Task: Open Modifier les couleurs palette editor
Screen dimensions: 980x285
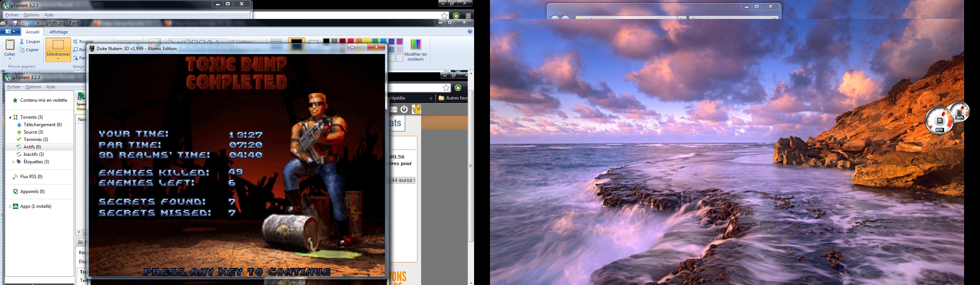Action: 416,50
